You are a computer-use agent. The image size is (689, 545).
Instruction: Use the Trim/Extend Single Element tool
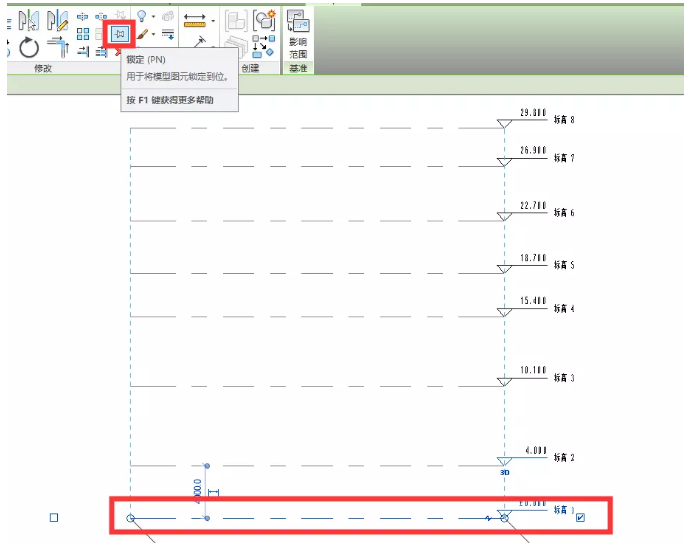pyautogui.click(x=83, y=51)
